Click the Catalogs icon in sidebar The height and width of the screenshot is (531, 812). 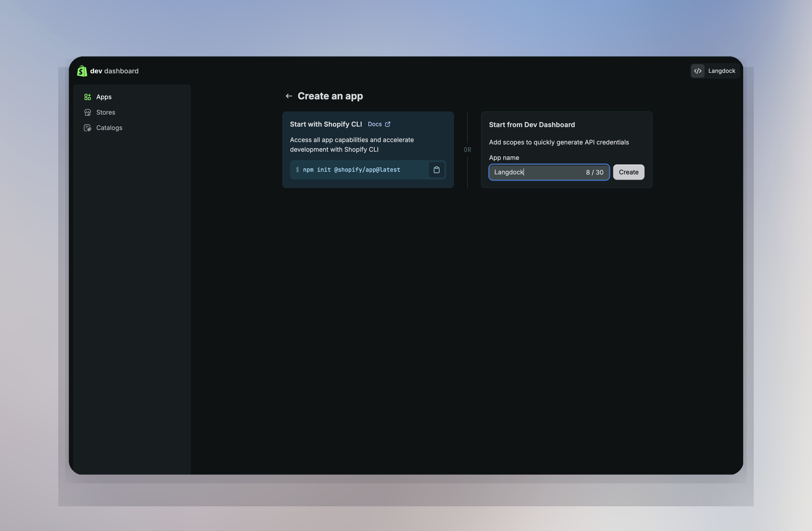[x=87, y=128]
